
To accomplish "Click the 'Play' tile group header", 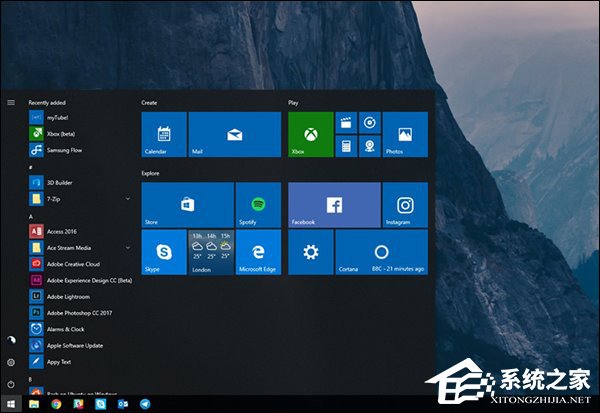I will (x=293, y=103).
